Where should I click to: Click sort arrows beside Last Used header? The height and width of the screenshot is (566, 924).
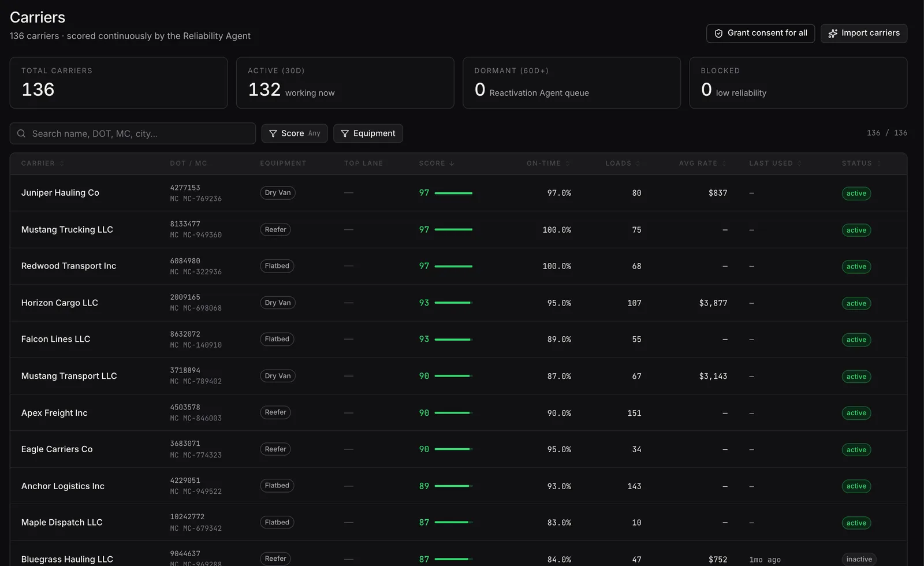point(800,163)
